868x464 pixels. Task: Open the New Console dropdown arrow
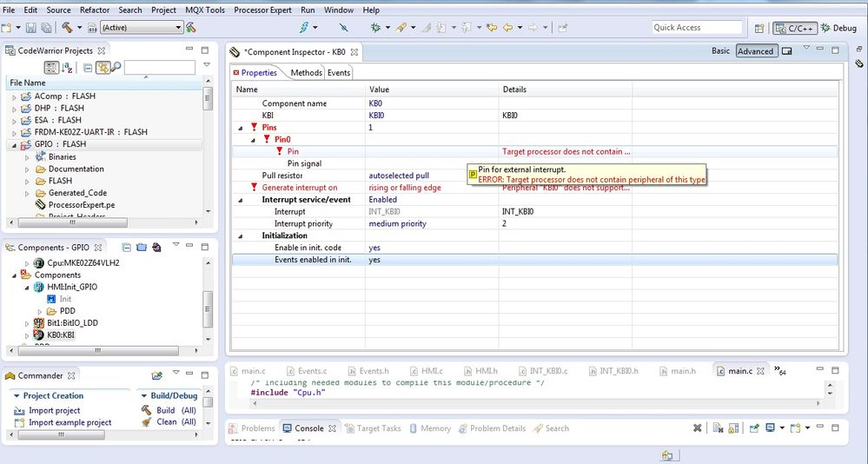coord(808,428)
